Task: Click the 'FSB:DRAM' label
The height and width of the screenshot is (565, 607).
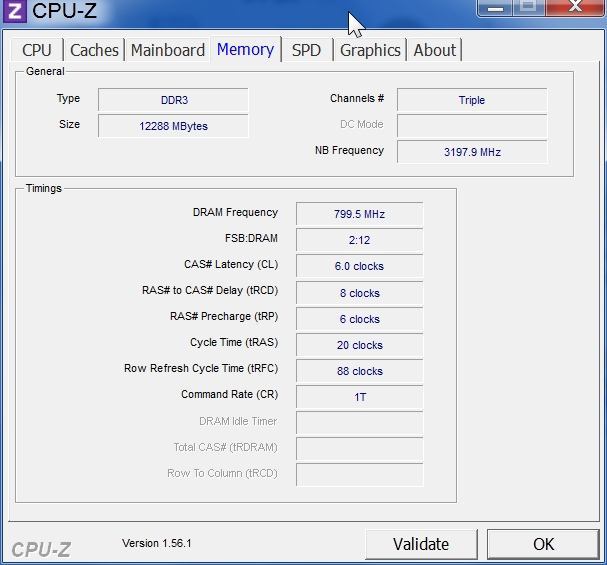Action: (251, 238)
